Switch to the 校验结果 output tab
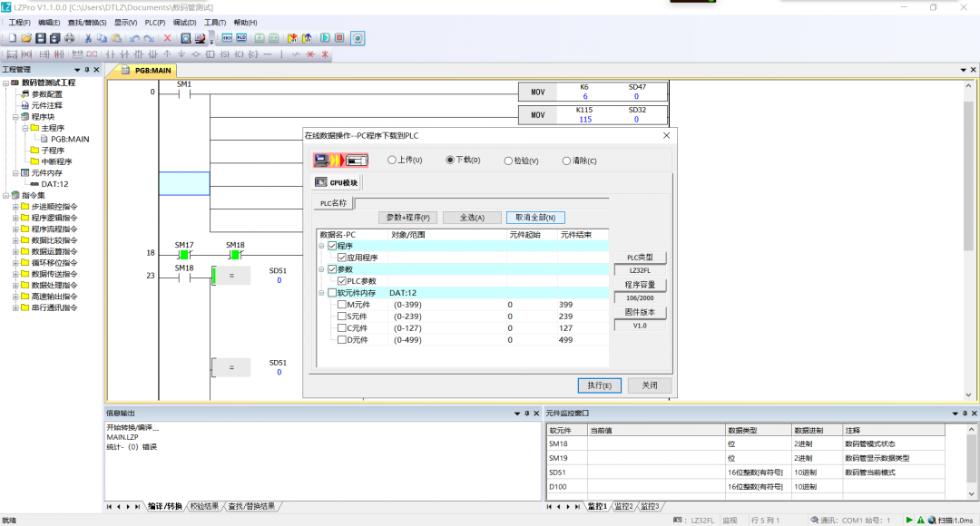 point(204,506)
